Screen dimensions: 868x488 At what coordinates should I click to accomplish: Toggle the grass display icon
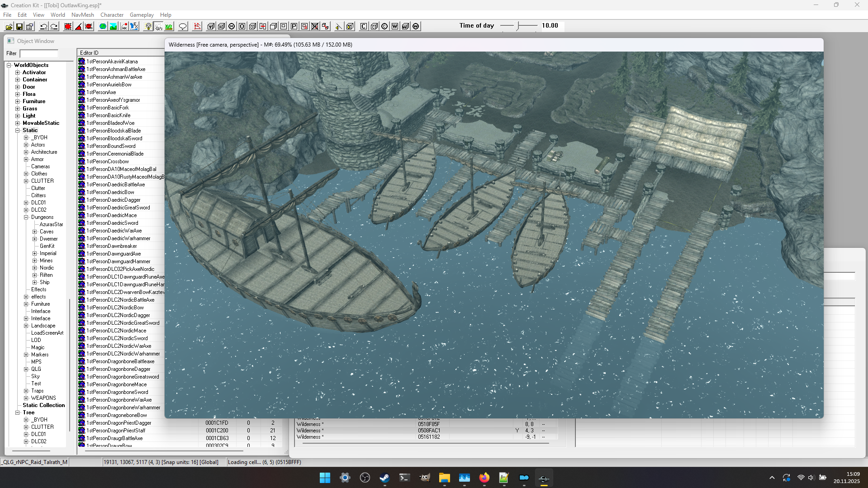(169, 27)
